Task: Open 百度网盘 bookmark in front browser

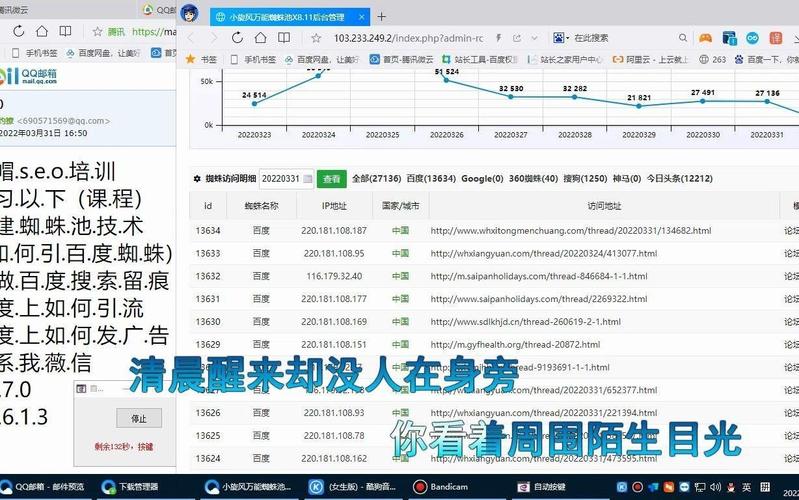Action: click(321, 59)
